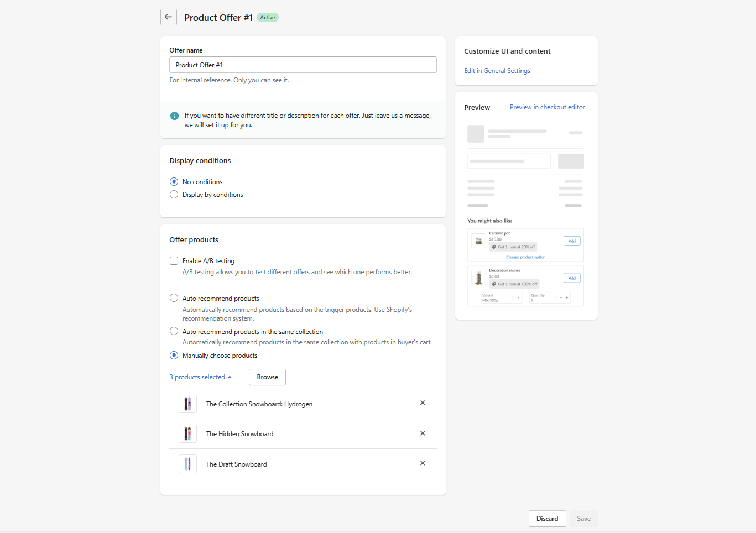Click the 'Offer products' section heading
This screenshot has width=756, height=533.
[194, 239]
